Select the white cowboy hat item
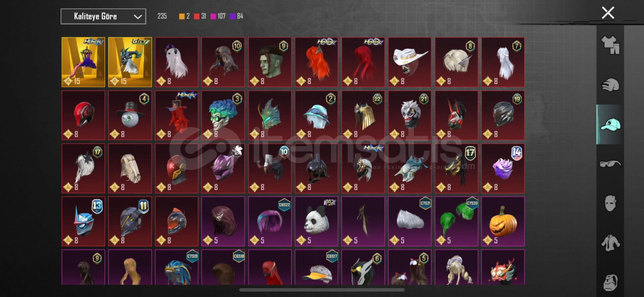Viewport: 644px width, 297px height. pyautogui.click(x=410, y=62)
